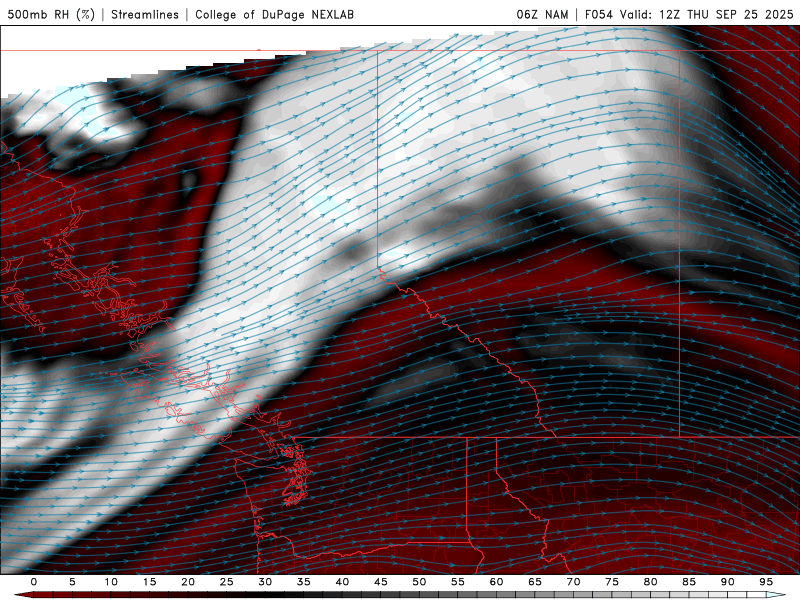Click the '85' value on the color scale
Image resolution: width=800 pixels, height=600 pixels.
click(x=689, y=582)
